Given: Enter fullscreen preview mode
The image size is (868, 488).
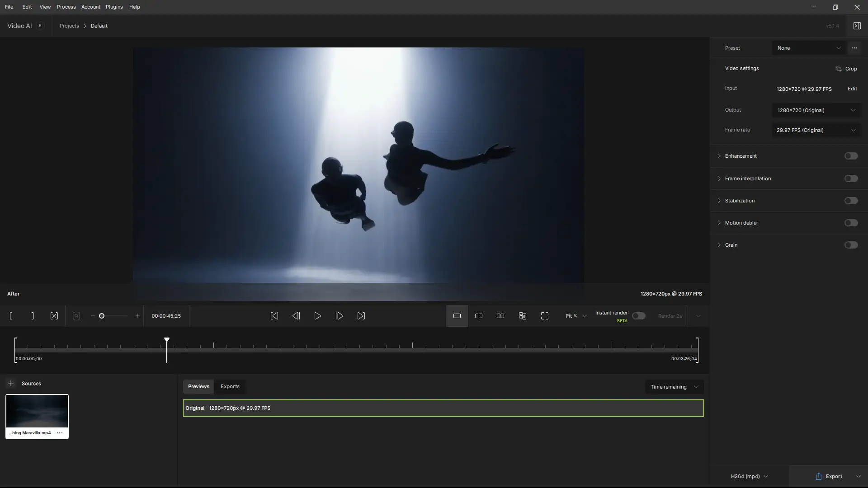Looking at the screenshot, I should tap(545, 316).
